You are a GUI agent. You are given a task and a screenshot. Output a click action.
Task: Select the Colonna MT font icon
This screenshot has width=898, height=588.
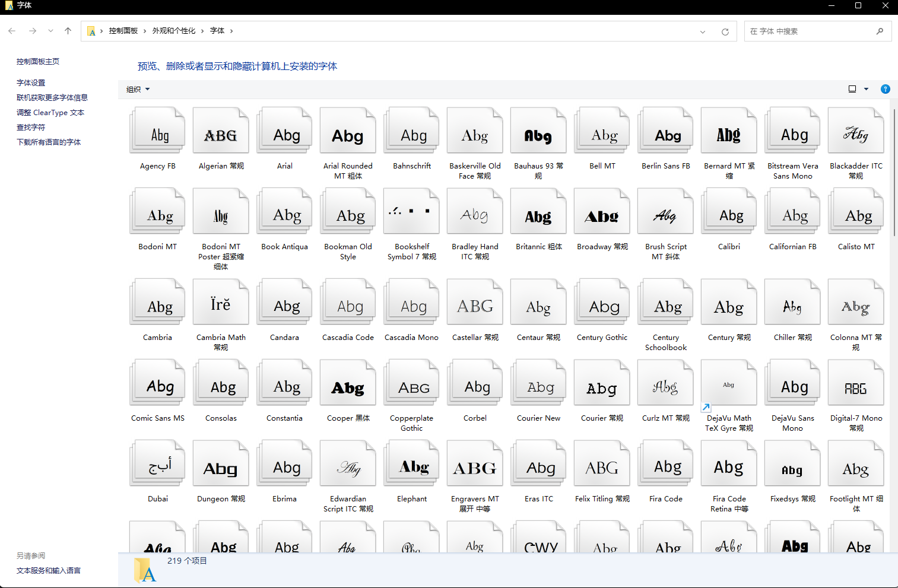(x=856, y=302)
